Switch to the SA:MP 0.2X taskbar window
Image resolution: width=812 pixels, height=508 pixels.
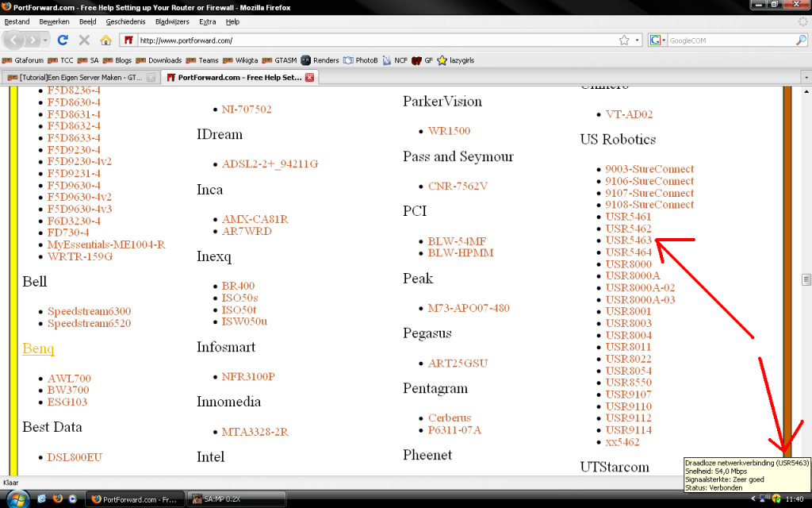(236, 499)
